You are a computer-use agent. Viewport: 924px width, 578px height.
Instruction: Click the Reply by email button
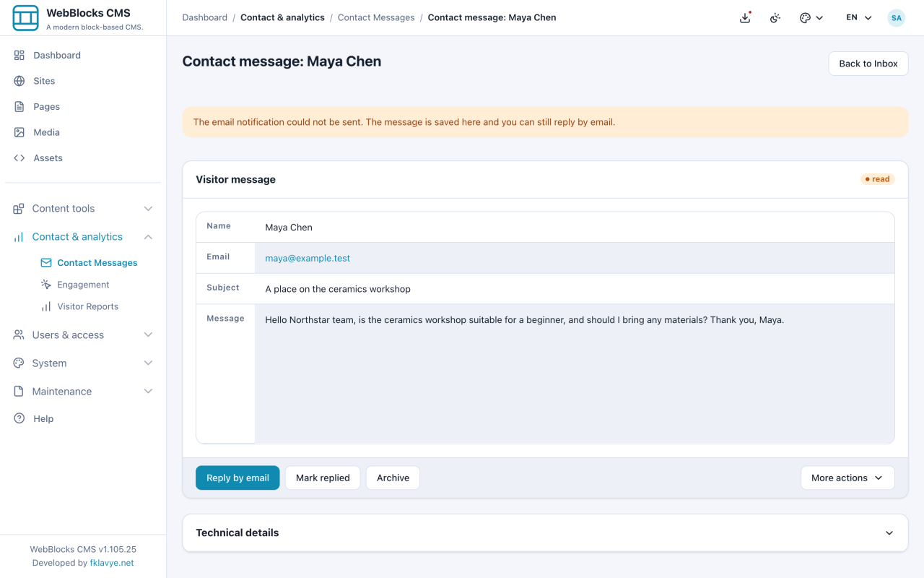click(237, 478)
